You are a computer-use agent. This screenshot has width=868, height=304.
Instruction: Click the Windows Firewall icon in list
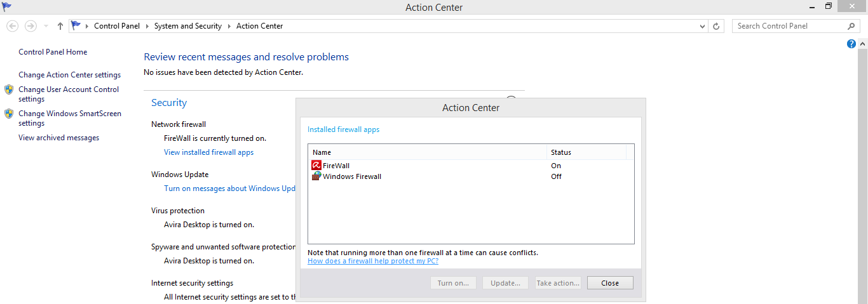tap(316, 176)
